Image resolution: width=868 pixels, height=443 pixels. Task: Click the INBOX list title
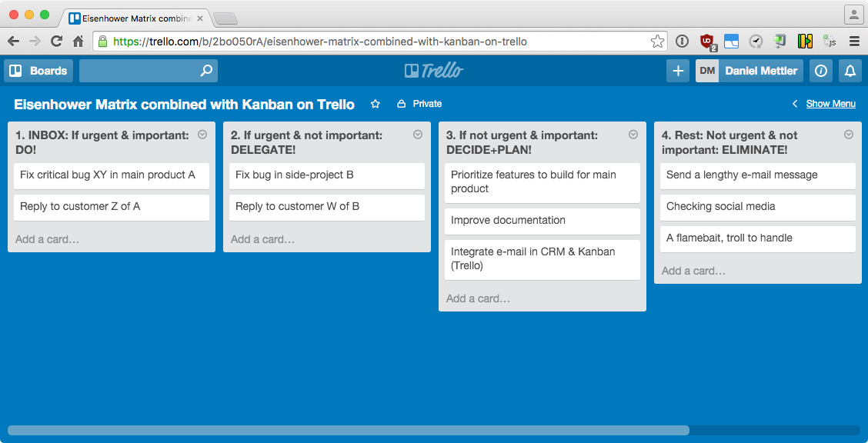point(103,142)
